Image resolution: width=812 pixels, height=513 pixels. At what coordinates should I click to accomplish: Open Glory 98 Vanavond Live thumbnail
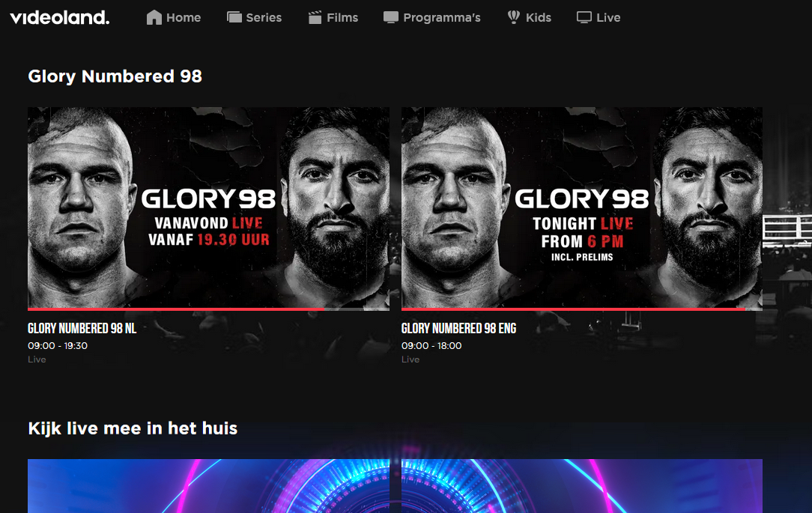[x=209, y=208]
